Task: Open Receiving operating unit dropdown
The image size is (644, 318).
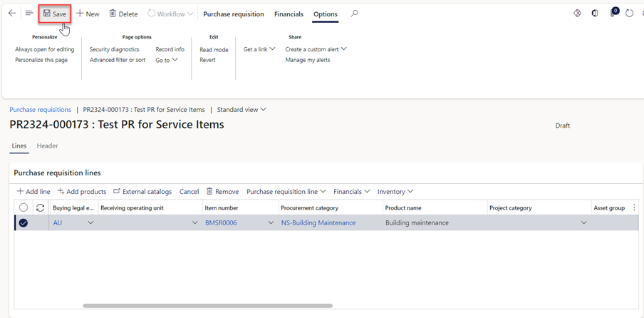Action: (195, 222)
